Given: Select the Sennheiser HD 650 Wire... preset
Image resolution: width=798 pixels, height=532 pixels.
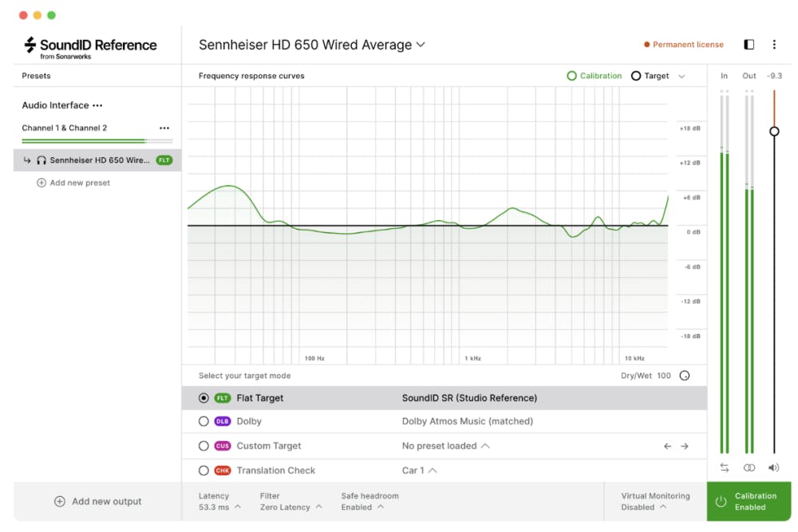Looking at the screenshot, I should [x=97, y=160].
